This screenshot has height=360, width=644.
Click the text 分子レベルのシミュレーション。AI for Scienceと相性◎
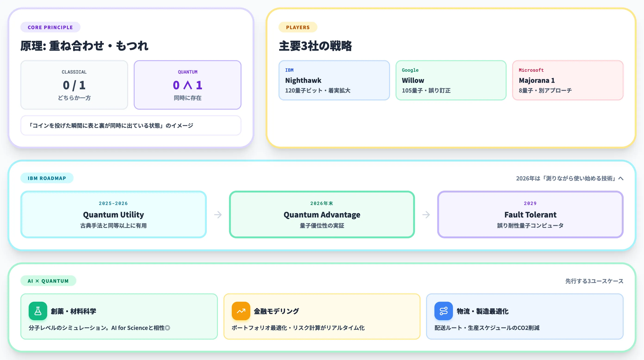pyautogui.click(x=99, y=328)
